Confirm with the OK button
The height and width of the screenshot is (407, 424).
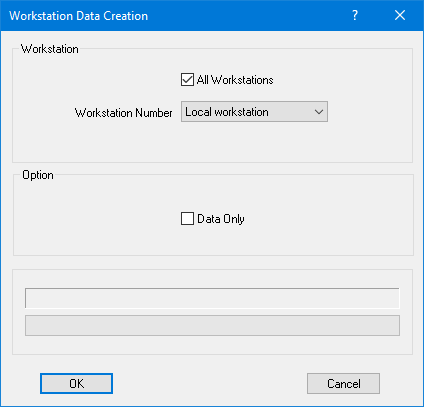click(x=76, y=384)
